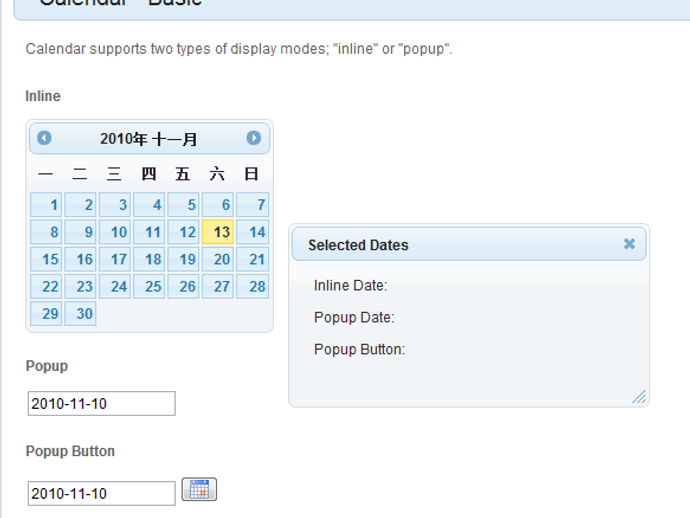Click the Selected Dates dialog title bar

click(x=469, y=244)
